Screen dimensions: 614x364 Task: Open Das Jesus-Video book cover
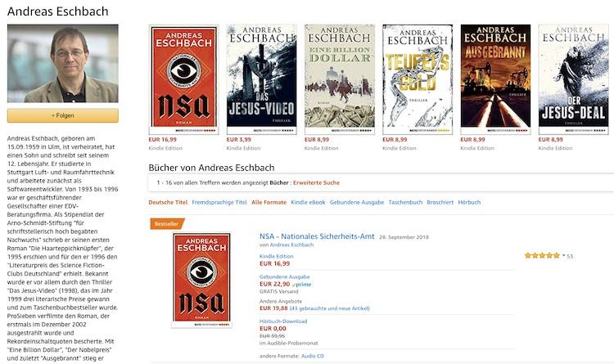262,79
